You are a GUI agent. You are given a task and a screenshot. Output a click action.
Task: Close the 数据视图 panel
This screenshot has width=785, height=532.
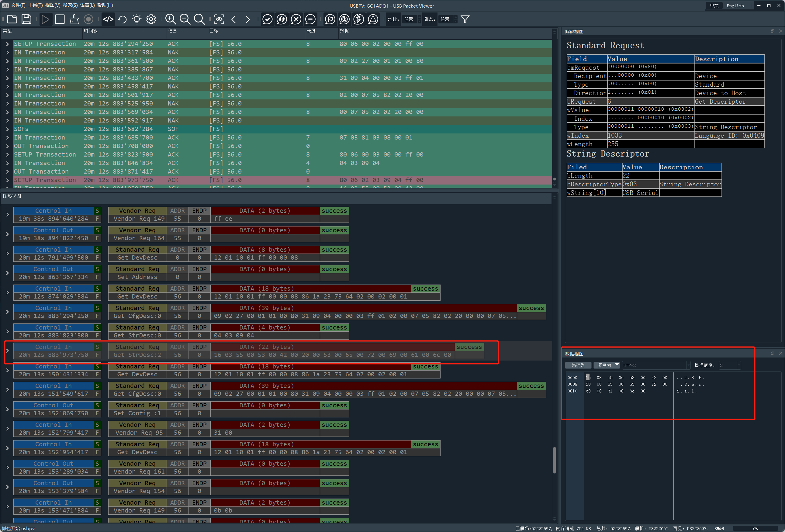point(781,353)
